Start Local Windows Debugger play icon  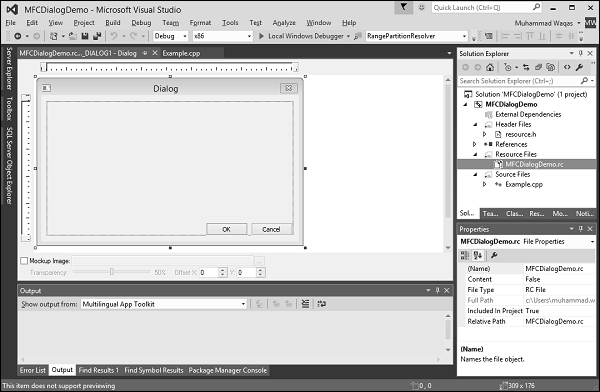click(x=261, y=36)
